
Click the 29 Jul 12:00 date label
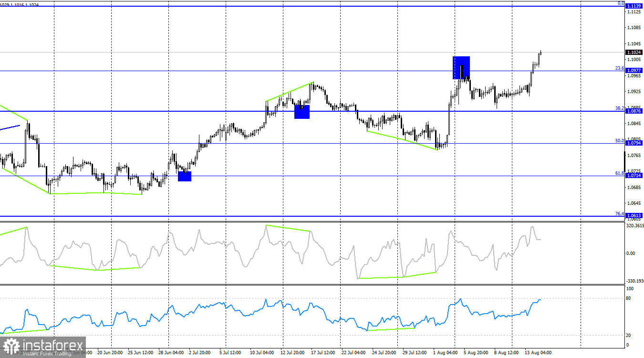(x=415, y=353)
